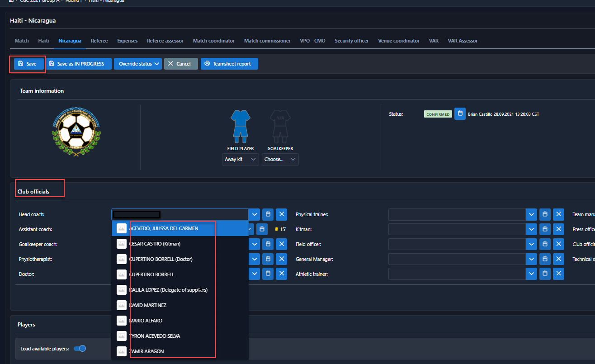Image resolution: width=595 pixels, height=364 pixels.
Task: Click calendar icon beside General Manager field
Action: pos(545,259)
